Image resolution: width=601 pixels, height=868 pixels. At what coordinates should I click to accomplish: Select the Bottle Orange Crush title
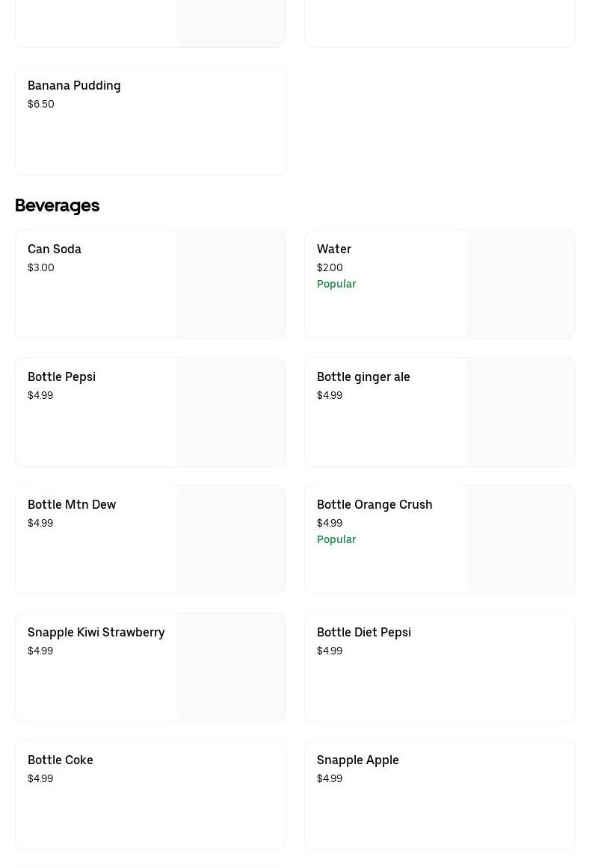click(375, 505)
